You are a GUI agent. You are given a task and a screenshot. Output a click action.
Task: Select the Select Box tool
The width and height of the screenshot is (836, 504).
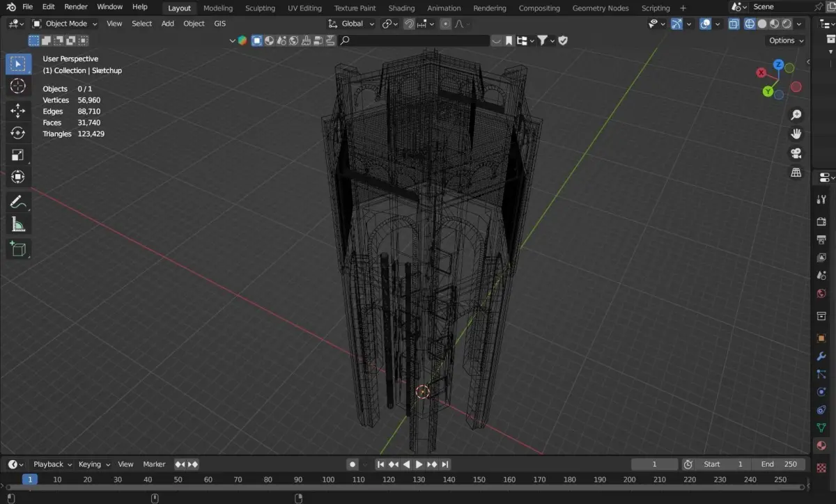[18, 64]
